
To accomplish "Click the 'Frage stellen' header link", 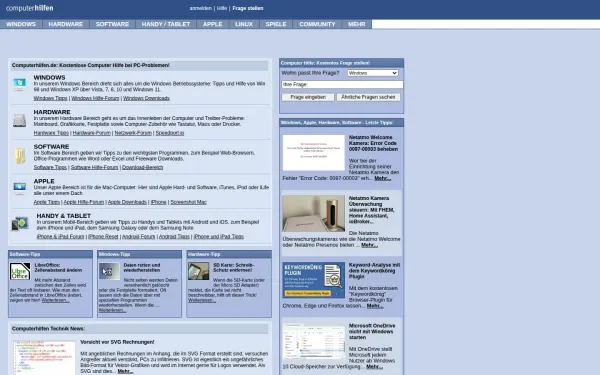I will coord(248,8).
